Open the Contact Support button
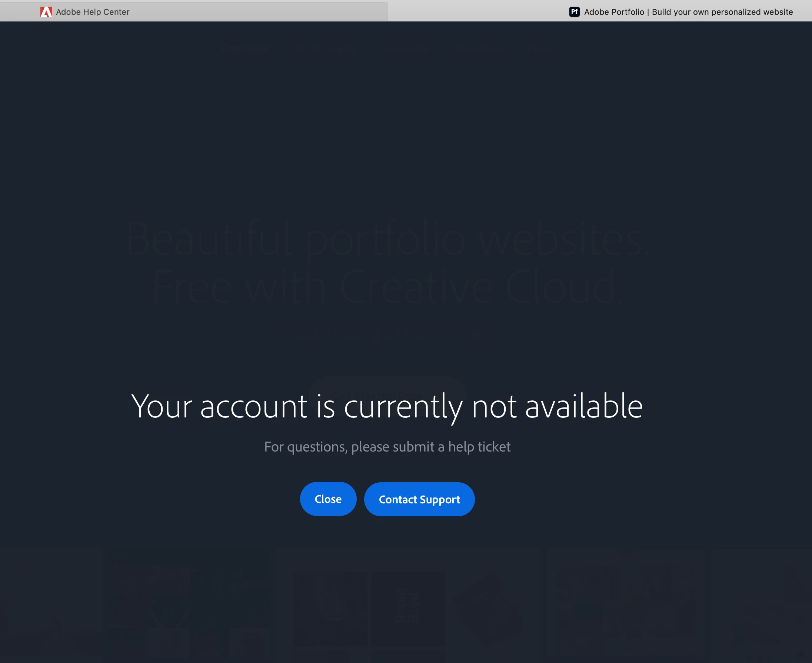This screenshot has height=663, width=812. pyautogui.click(x=419, y=499)
